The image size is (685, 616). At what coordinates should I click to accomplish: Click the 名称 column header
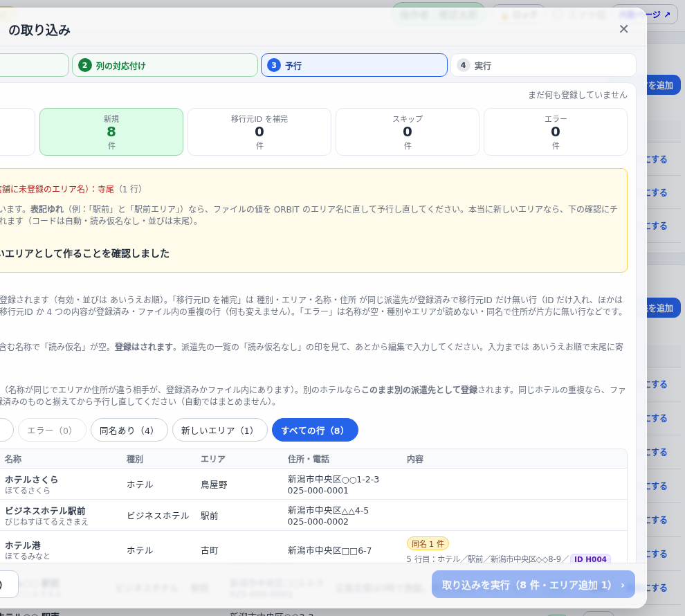pos(13,459)
